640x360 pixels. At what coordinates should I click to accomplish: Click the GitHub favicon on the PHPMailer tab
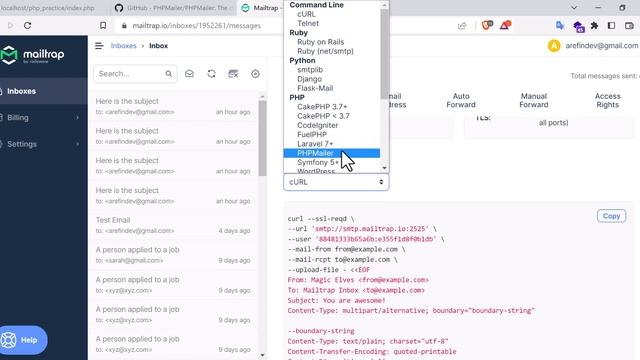click(x=119, y=8)
